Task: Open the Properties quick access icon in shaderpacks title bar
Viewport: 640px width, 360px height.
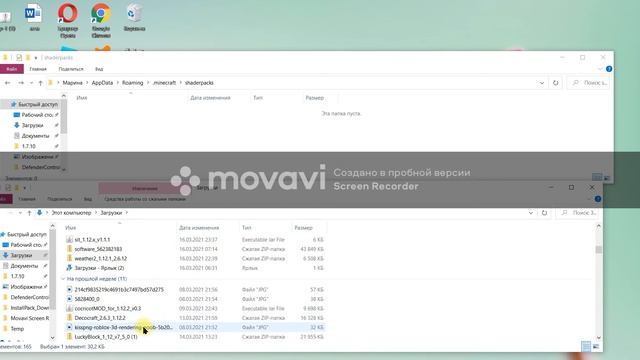Action: pos(19,58)
